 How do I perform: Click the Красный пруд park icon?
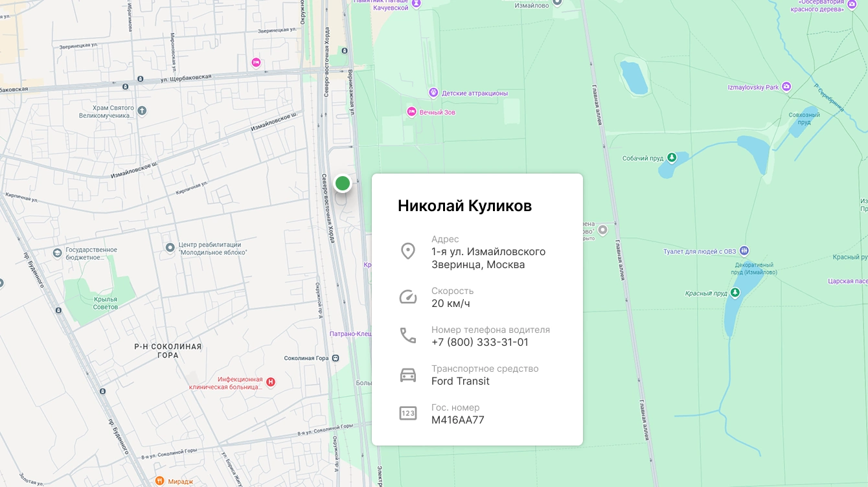coord(735,293)
